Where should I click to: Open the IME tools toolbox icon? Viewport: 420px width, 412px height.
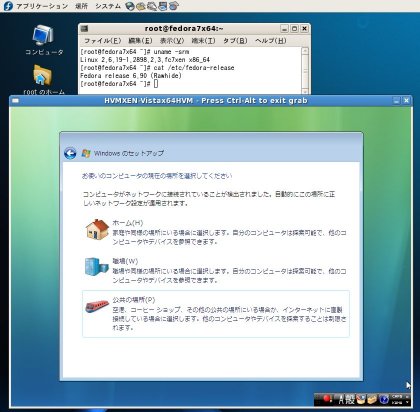(372, 399)
